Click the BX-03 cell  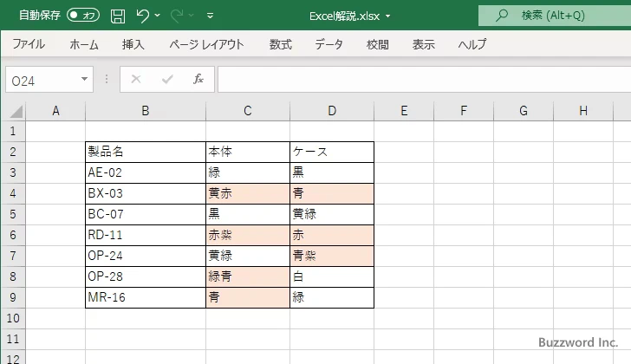click(146, 194)
